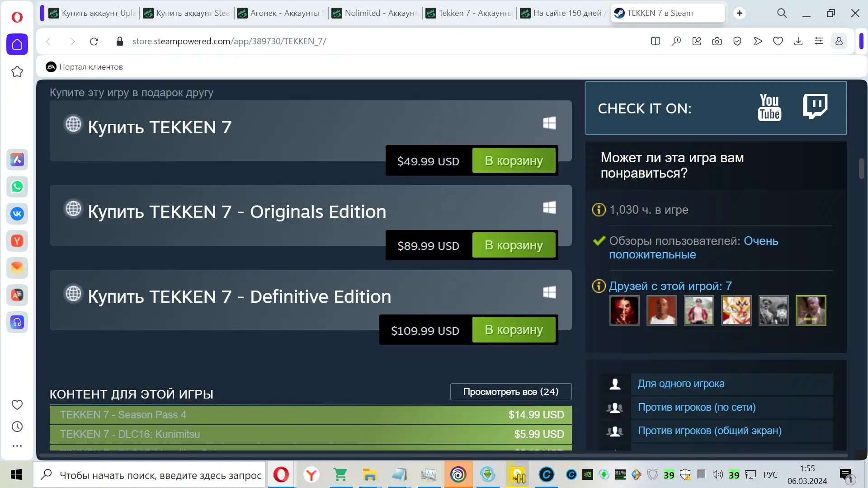Open VK messenger in the sidebar
This screenshot has height=488, width=868.
click(17, 214)
